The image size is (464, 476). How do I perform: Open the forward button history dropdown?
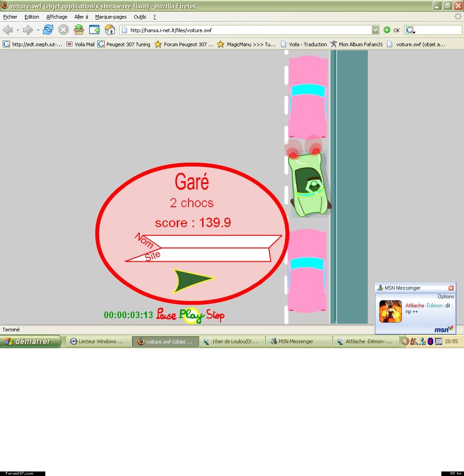pos(38,30)
